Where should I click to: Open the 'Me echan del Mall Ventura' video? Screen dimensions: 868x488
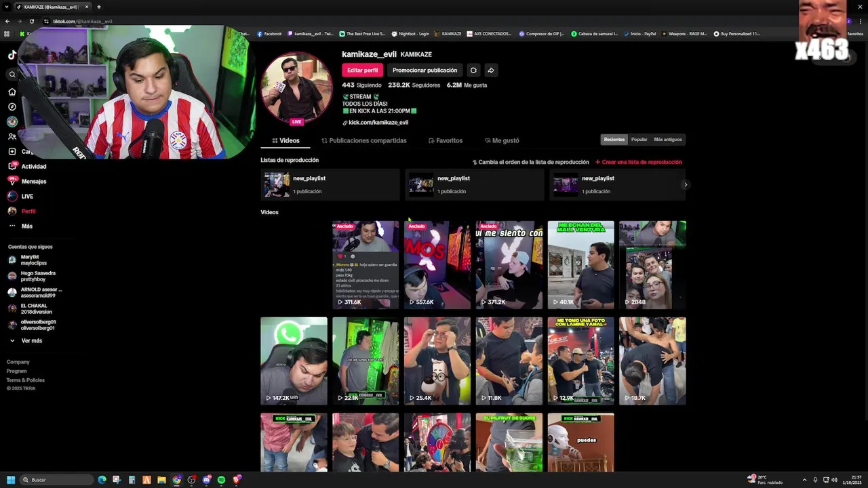click(x=581, y=265)
